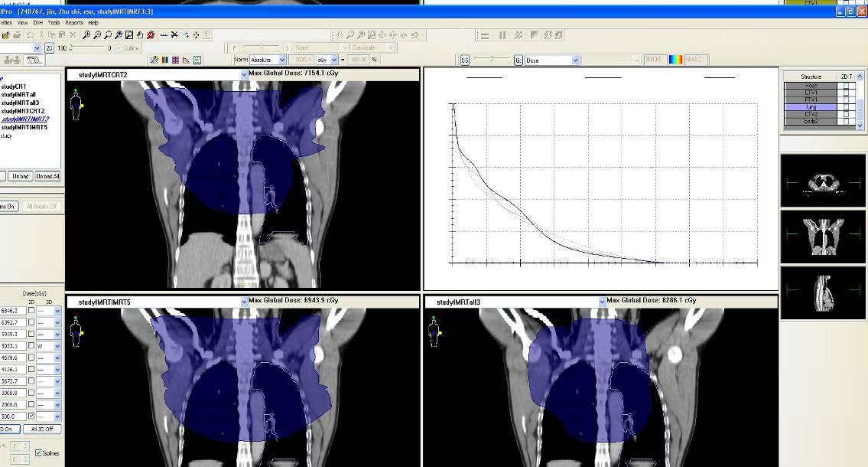Viewport: 868px width, 467px height.
Task: Click the DVH graph icon
Action: (186, 60)
